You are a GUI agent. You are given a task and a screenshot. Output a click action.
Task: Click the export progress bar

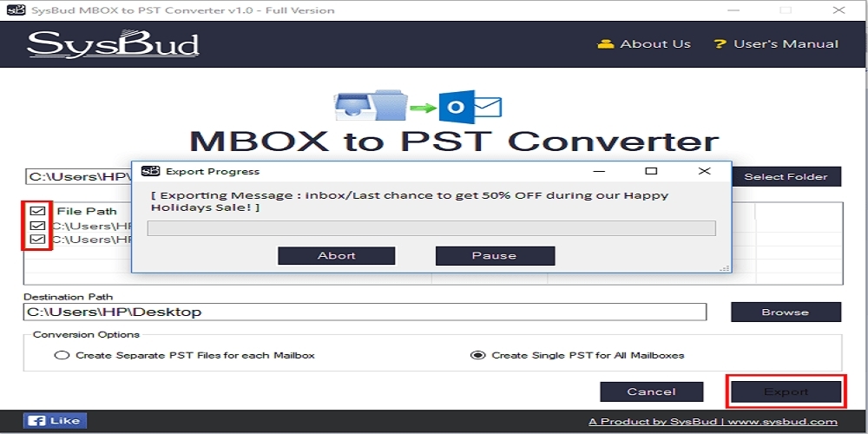[x=431, y=228]
